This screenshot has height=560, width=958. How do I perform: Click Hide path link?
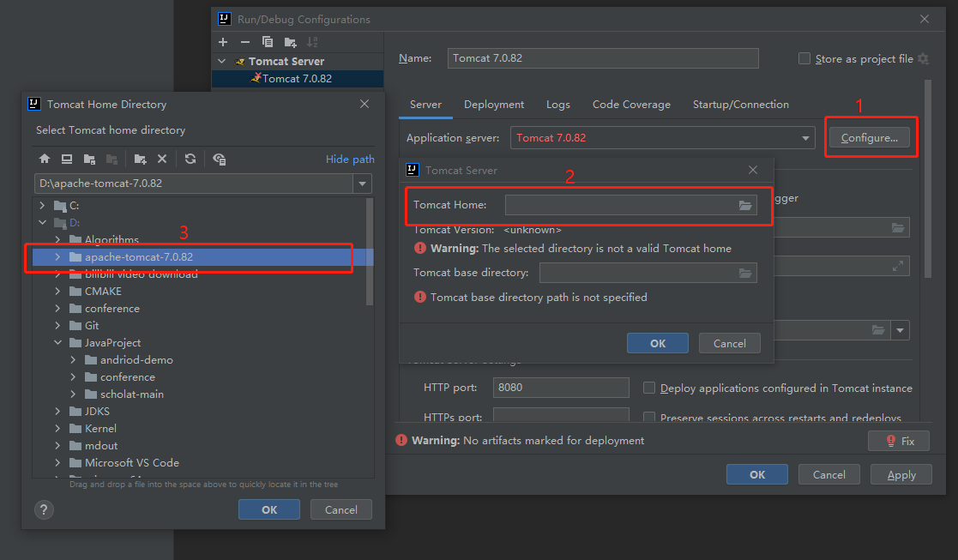349,159
